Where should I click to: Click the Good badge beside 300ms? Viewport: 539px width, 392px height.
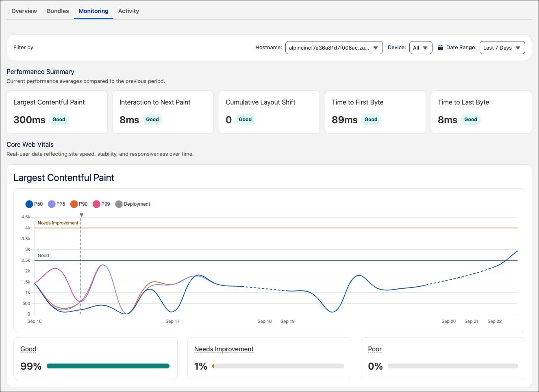pyautogui.click(x=59, y=120)
